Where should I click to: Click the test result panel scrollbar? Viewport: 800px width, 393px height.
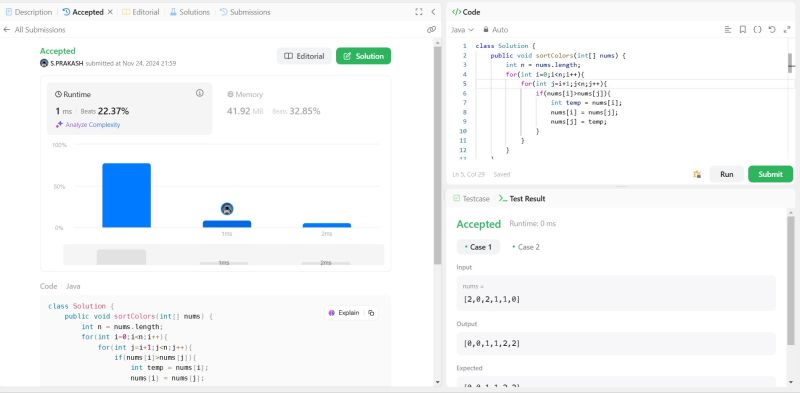click(x=791, y=280)
